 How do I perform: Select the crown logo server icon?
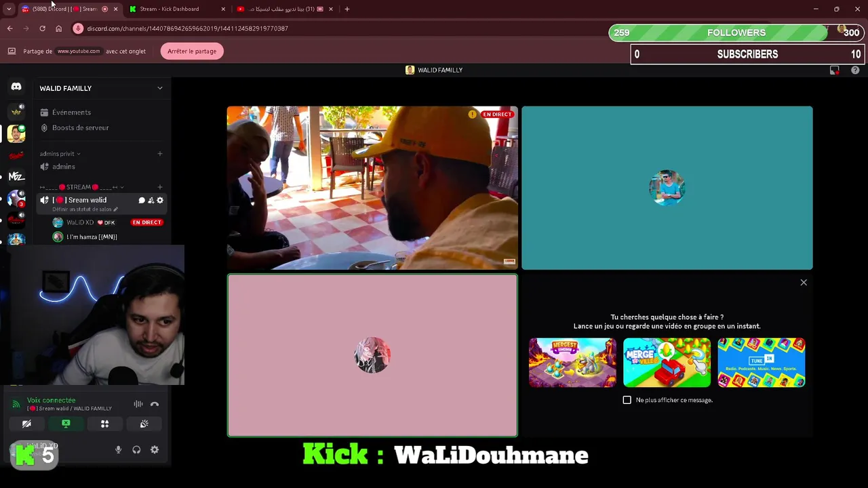(16, 111)
